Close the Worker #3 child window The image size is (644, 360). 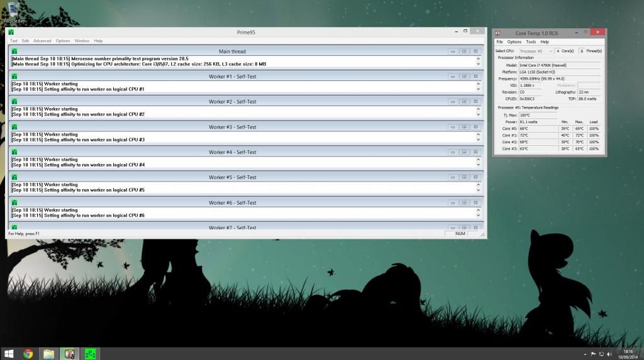pos(475,127)
